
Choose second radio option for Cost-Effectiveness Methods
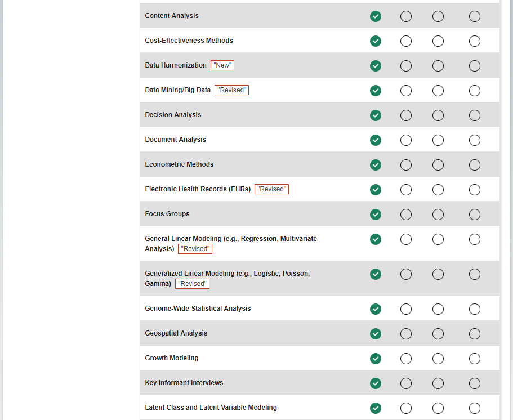click(406, 41)
